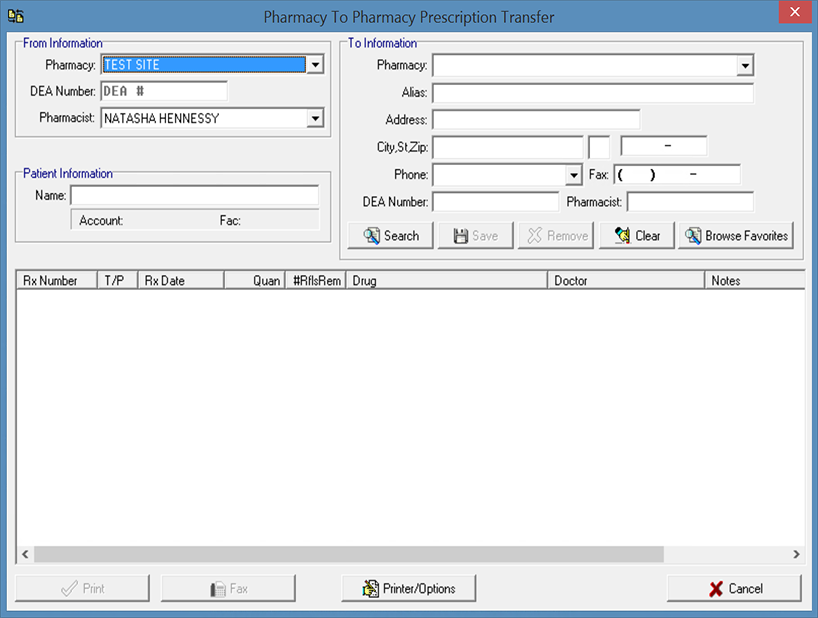818x618 pixels.
Task: Select the Address input field
Action: pos(536,120)
